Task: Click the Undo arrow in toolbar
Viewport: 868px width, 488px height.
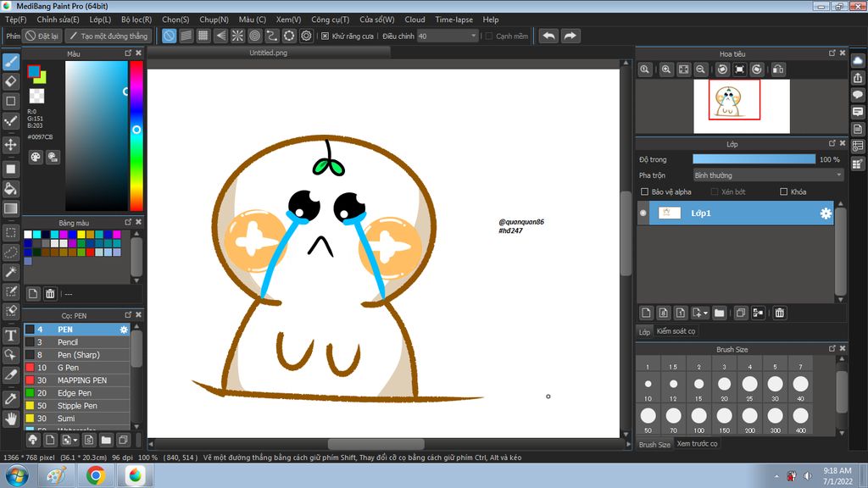Action: click(549, 36)
